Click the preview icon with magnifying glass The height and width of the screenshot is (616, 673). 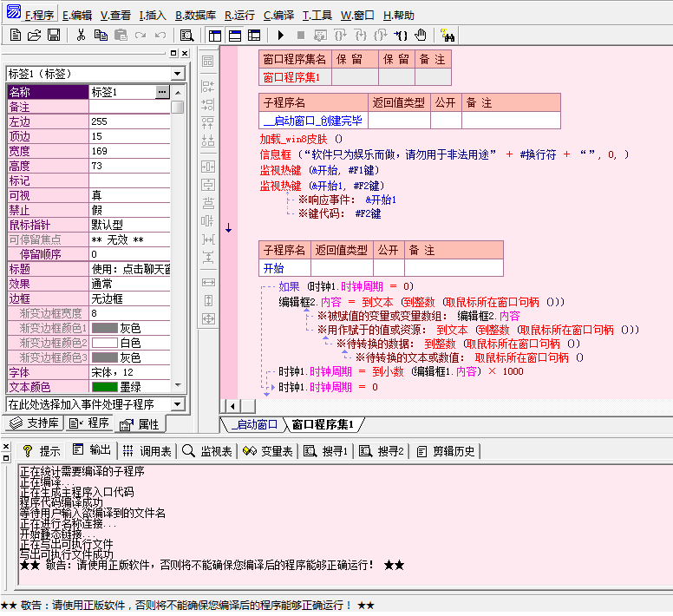click(x=186, y=36)
